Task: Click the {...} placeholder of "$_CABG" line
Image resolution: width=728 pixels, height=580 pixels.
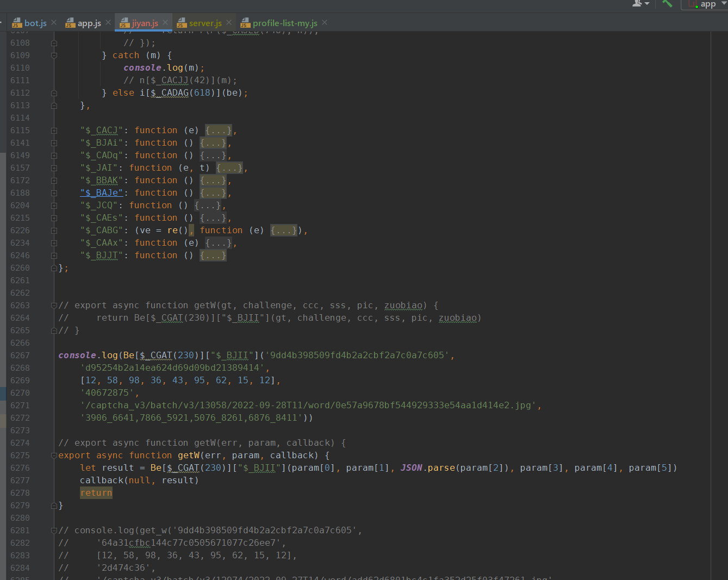Action: [284, 230]
